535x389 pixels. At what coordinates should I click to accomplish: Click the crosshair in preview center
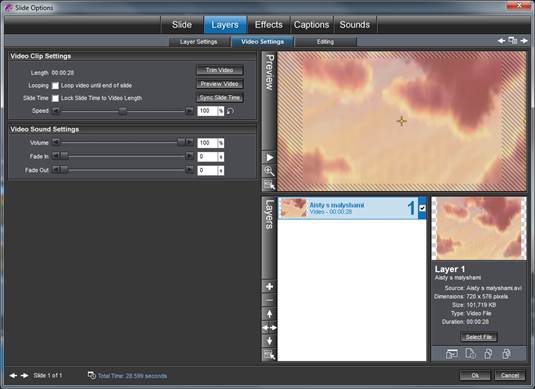click(x=402, y=121)
